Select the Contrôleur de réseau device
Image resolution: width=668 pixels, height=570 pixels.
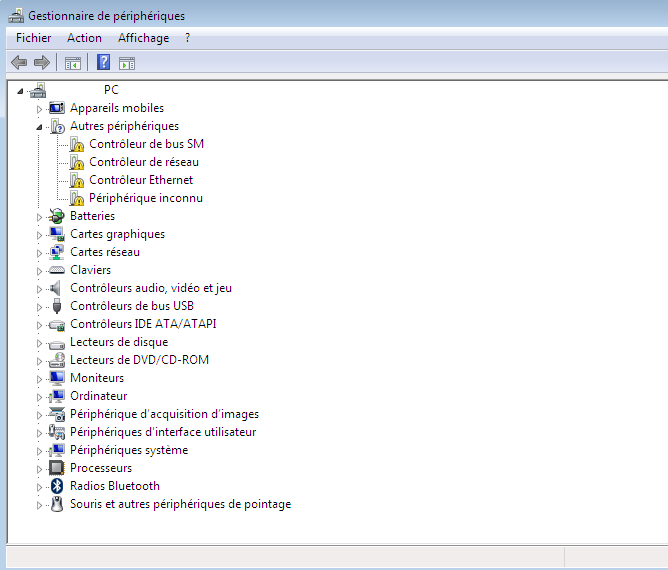144,162
